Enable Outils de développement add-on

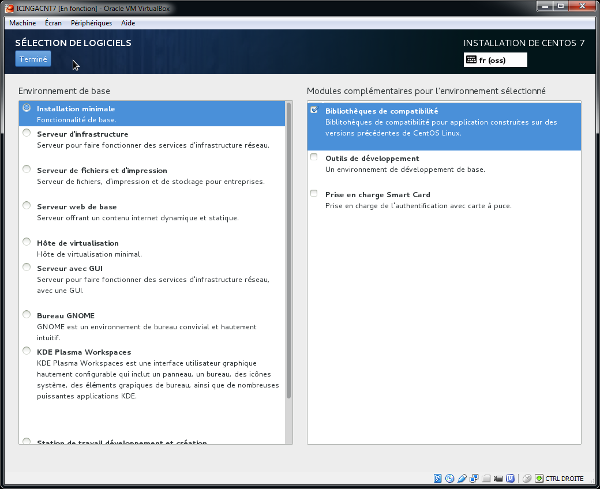[314, 157]
